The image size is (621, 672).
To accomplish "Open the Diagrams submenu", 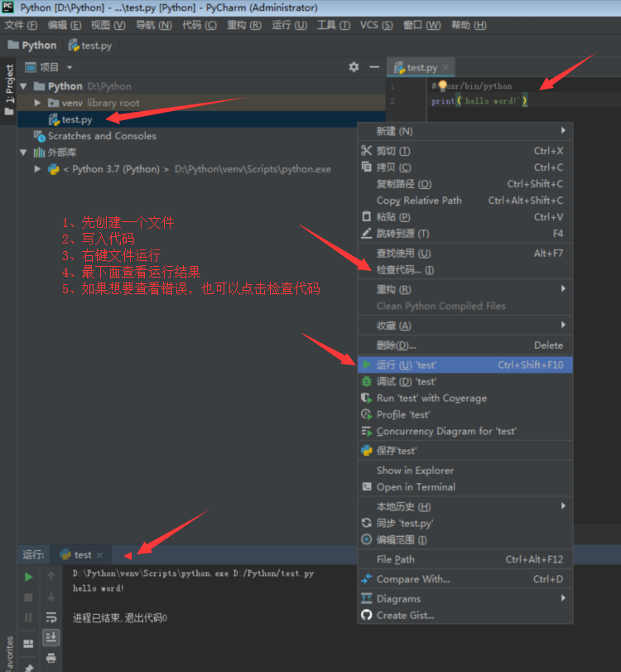I will 465,598.
